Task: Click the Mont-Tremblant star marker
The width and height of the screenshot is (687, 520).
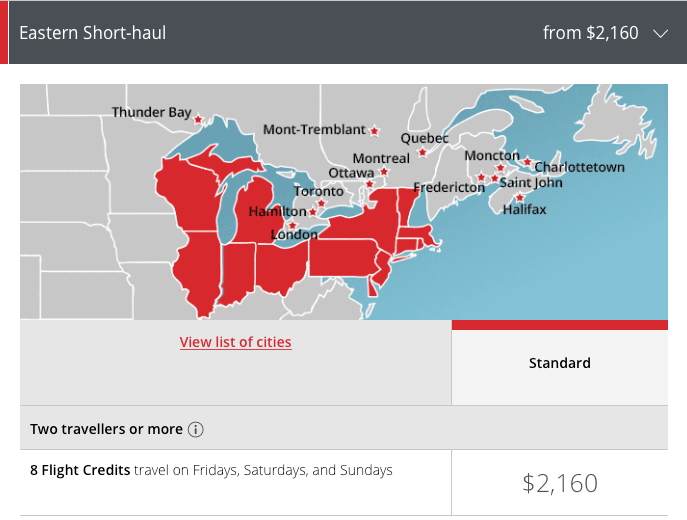Action: (x=374, y=131)
